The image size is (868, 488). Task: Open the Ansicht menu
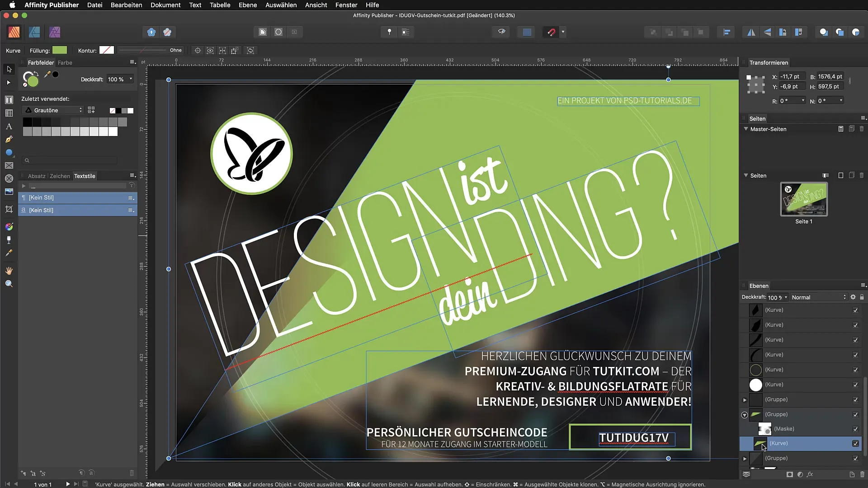316,5
